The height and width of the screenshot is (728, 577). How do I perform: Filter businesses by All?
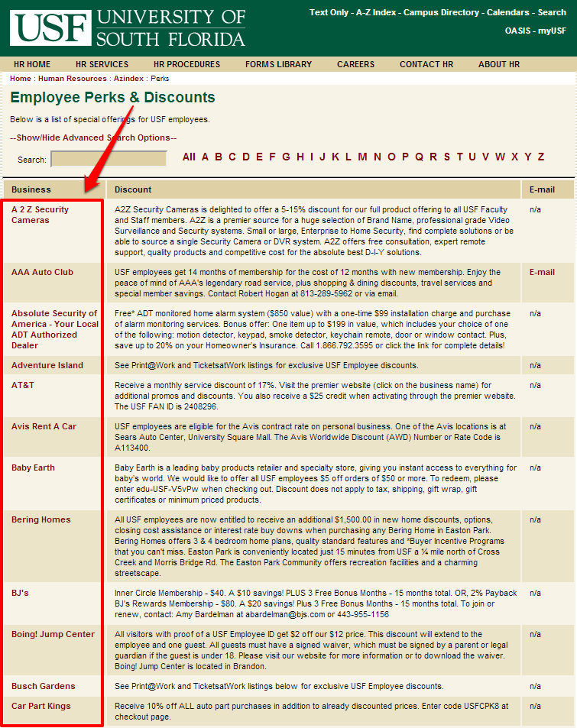click(189, 157)
